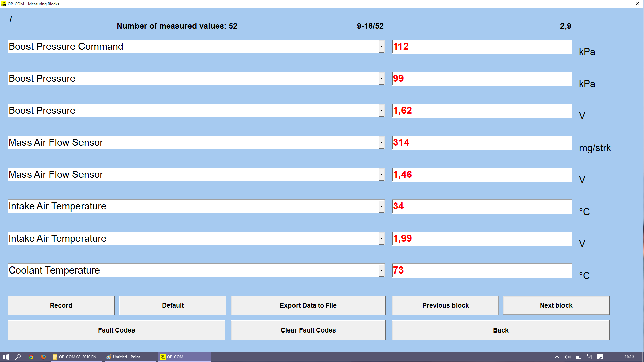The image size is (644, 362).
Task: Click the Intake Air Temperature value 34
Action: click(x=482, y=206)
